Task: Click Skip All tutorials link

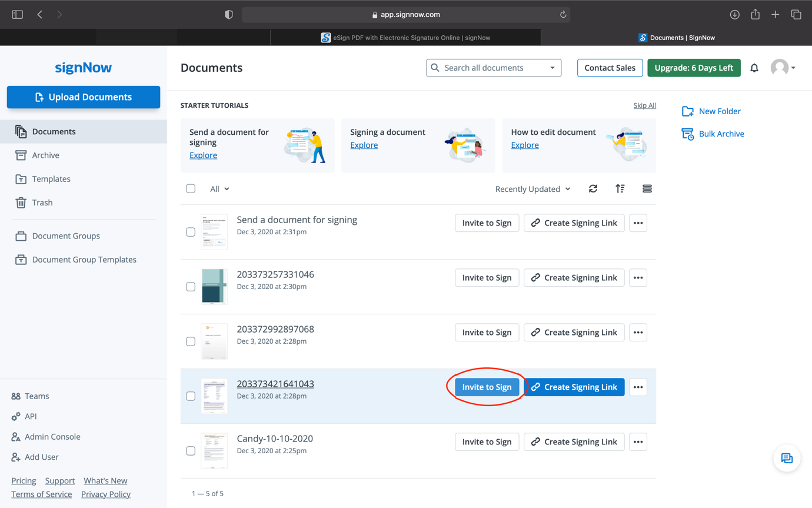Action: click(645, 105)
